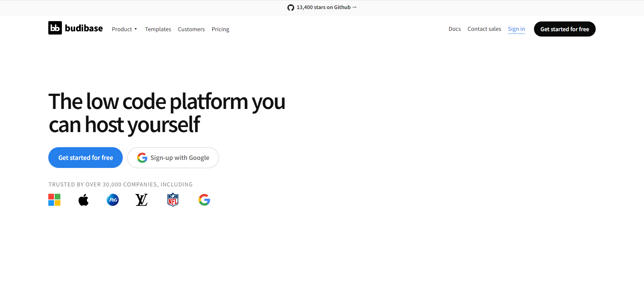Go to the Customers page
The image size is (644, 294).
[191, 29]
